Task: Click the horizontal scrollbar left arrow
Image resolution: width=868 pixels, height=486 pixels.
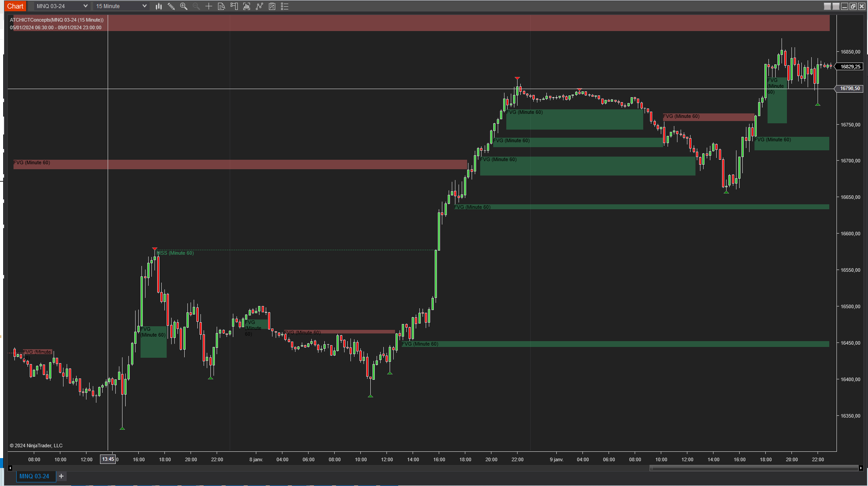Action: [10, 468]
